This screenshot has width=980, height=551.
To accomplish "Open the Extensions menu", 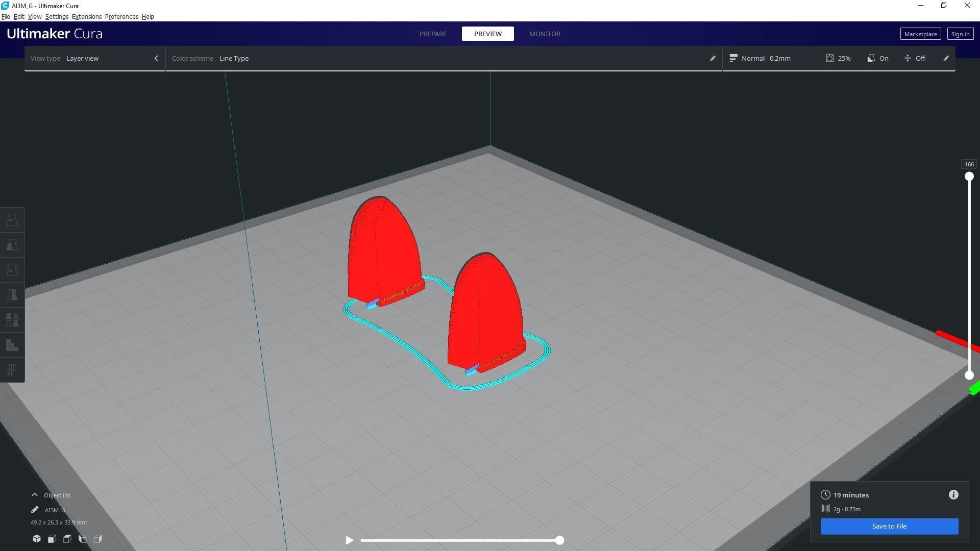I will pyautogui.click(x=86, y=16).
